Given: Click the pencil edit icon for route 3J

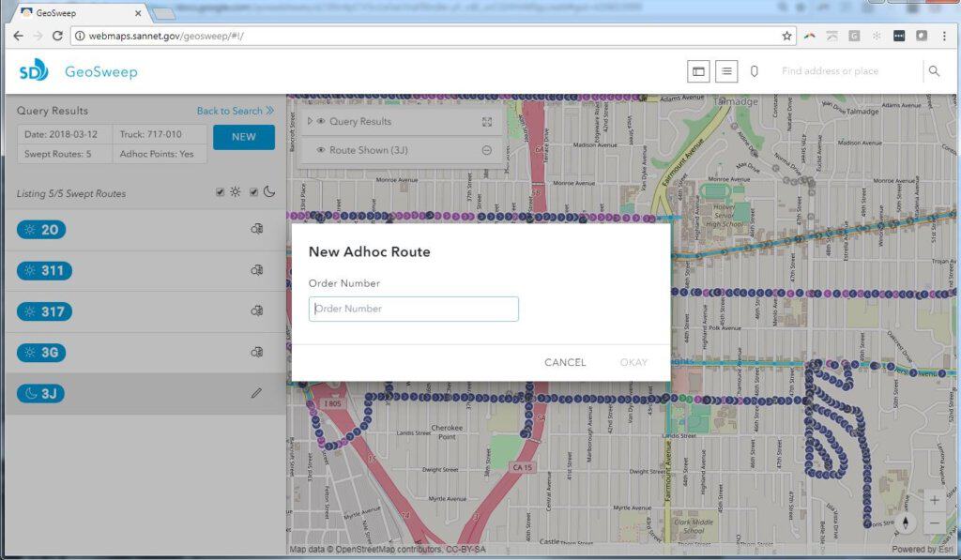Looking at the screenshot, I should [256, 394].
